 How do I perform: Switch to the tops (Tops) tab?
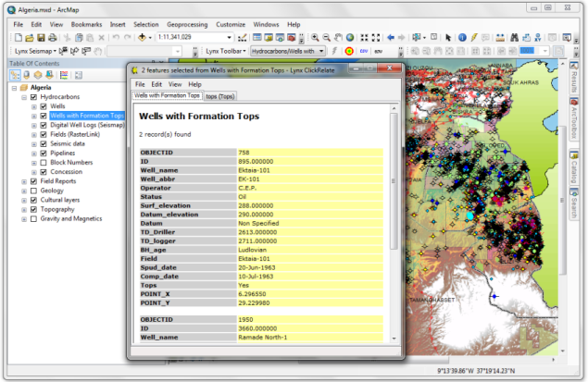click(x=220, y=96)
